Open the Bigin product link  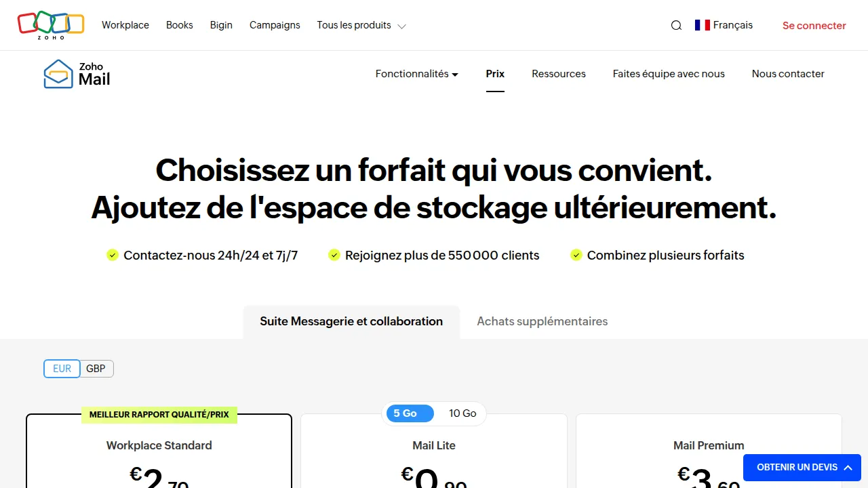coord(221,25)
